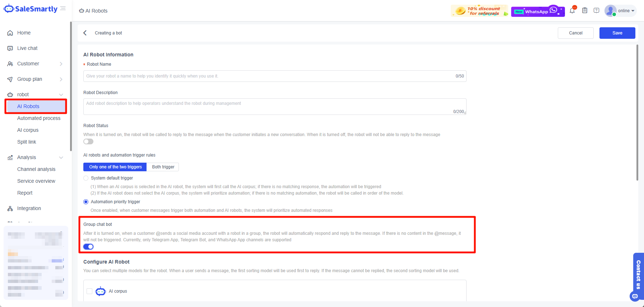Click the Group plan paper-plane icon
Screen dimensions: 644x307
[x=10, y=79]
